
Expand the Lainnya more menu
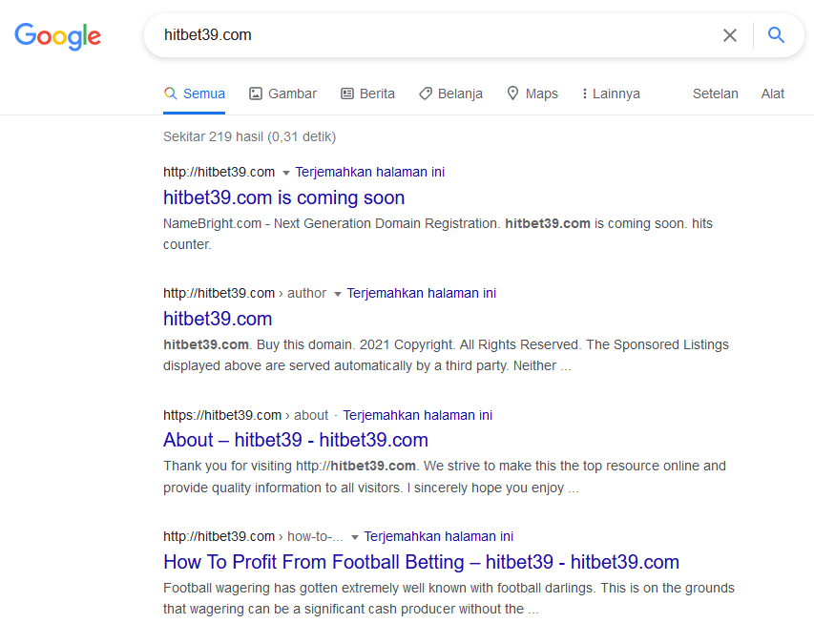611,93
